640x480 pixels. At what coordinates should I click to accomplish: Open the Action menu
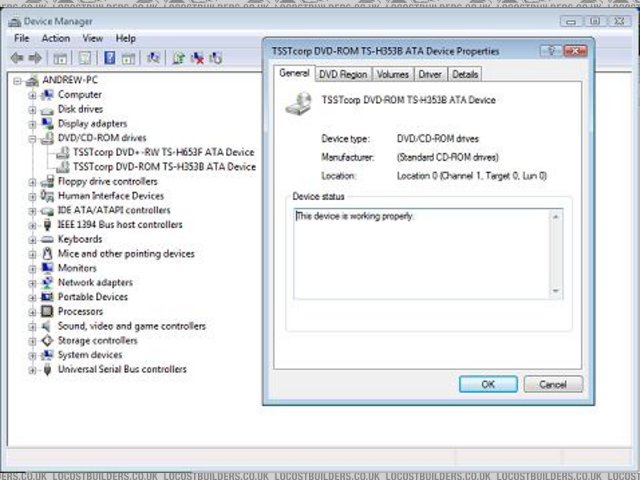click(56, 38)
